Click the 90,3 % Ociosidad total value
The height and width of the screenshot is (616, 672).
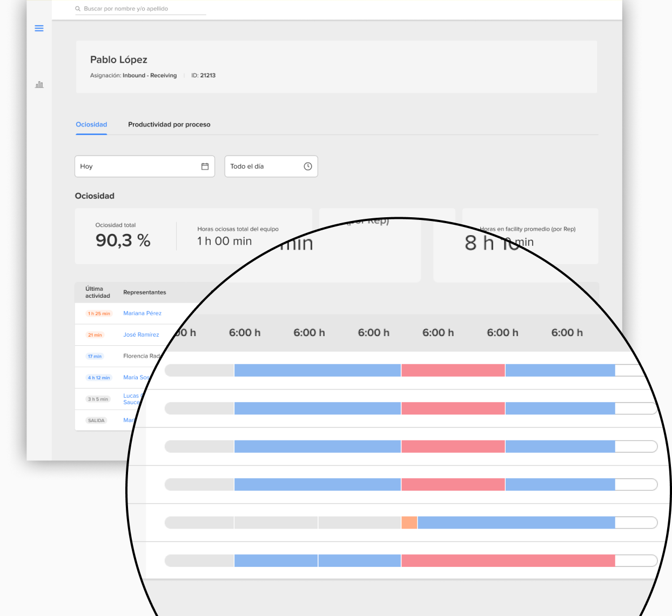pyautogui.click(x=123, y=240)
